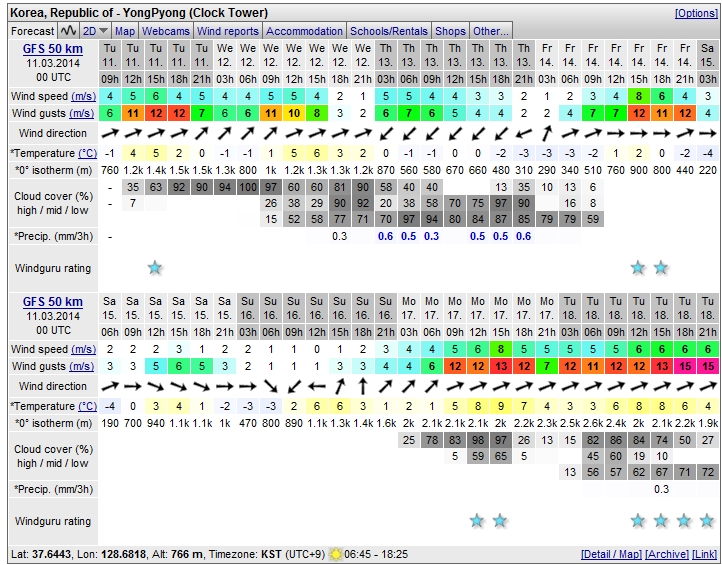Viewport: 722px width, 565px height.
Task: Click the °C unit link in the lower table
Action: pos(87,406)
